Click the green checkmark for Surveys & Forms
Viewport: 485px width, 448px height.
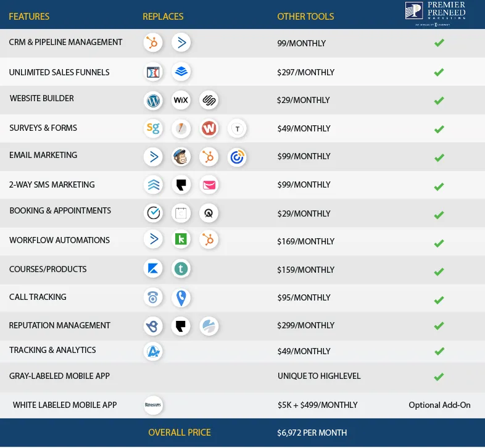[x=439, y=129]
